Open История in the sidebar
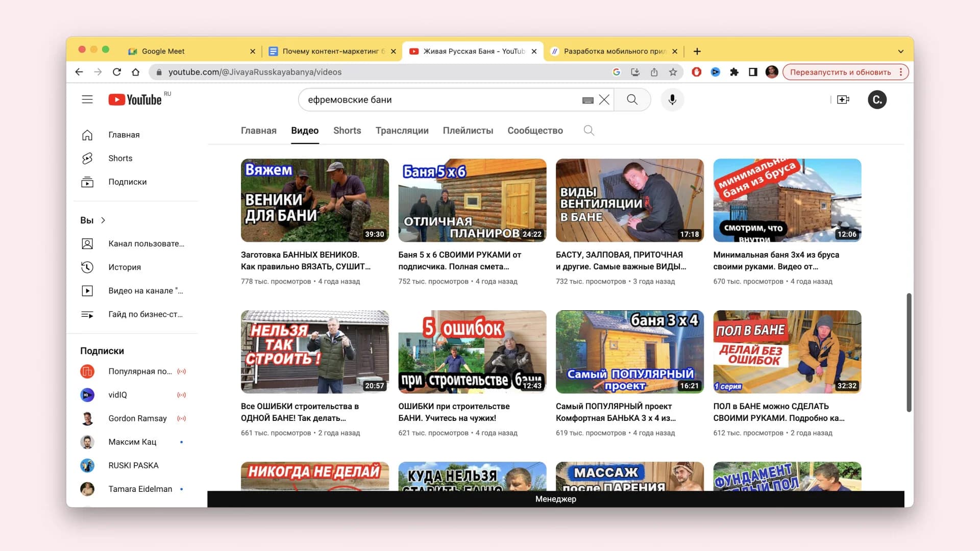This screenshot has width=980, height=551. [x=124, y=267]
